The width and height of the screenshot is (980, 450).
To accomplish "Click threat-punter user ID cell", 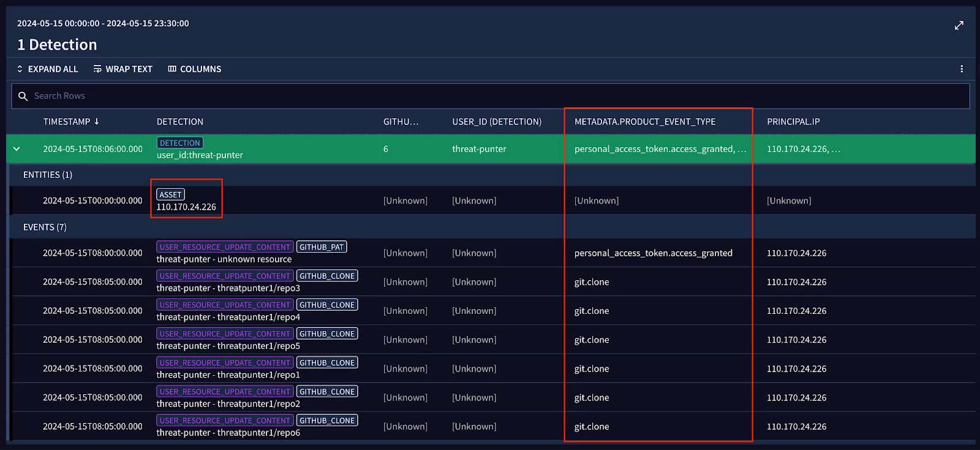I will coord(479,149).
